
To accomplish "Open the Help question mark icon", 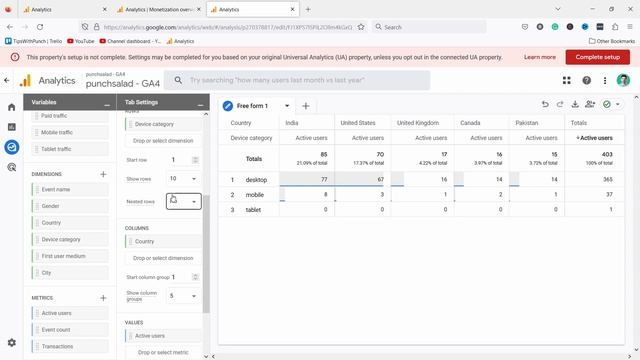I will pos(587,80).
